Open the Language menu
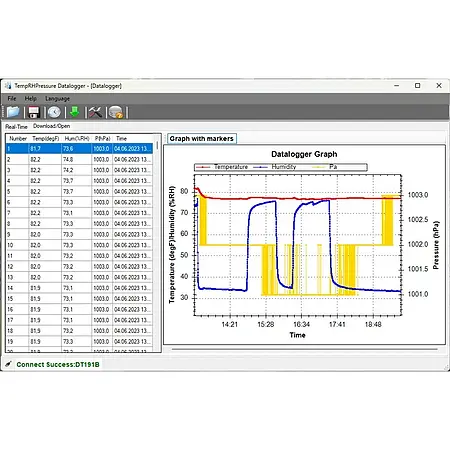450x450 pixels. click(x=58, y=99)
